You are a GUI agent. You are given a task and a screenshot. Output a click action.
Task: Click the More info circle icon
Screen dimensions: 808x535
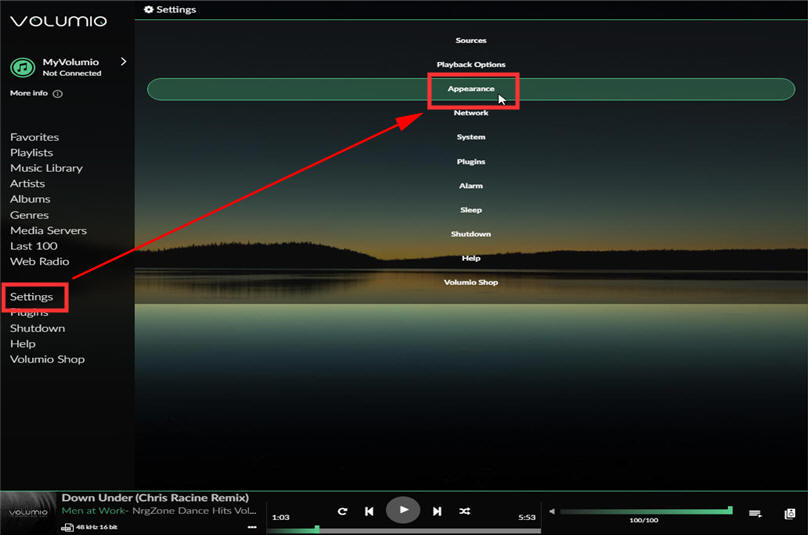tap(57, 94)
